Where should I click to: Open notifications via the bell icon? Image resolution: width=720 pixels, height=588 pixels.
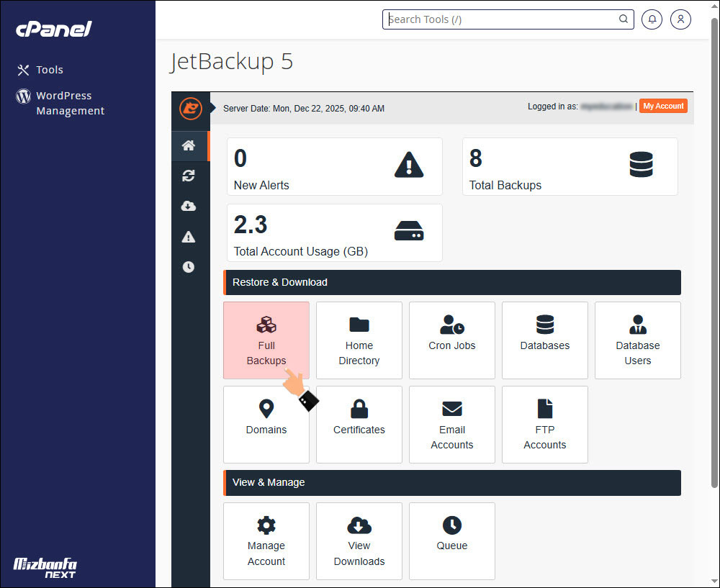click(x=652, y=19)
